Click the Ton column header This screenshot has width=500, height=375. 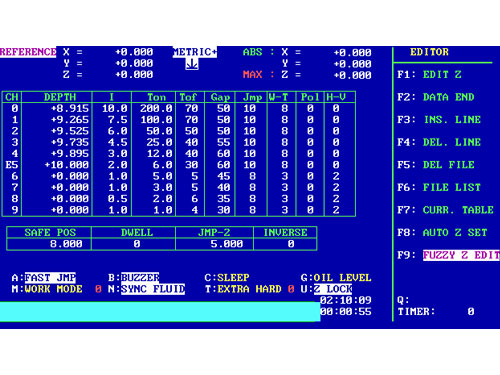[x=157, y=97]
